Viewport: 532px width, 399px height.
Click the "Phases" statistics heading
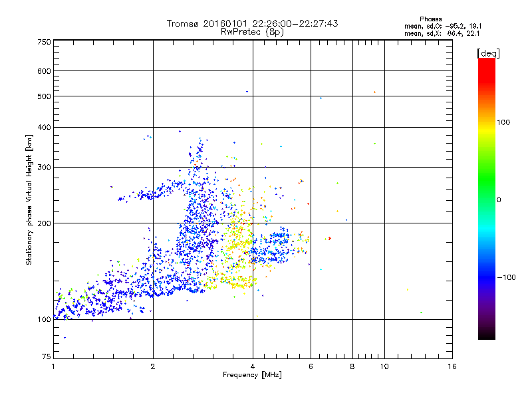430,19
